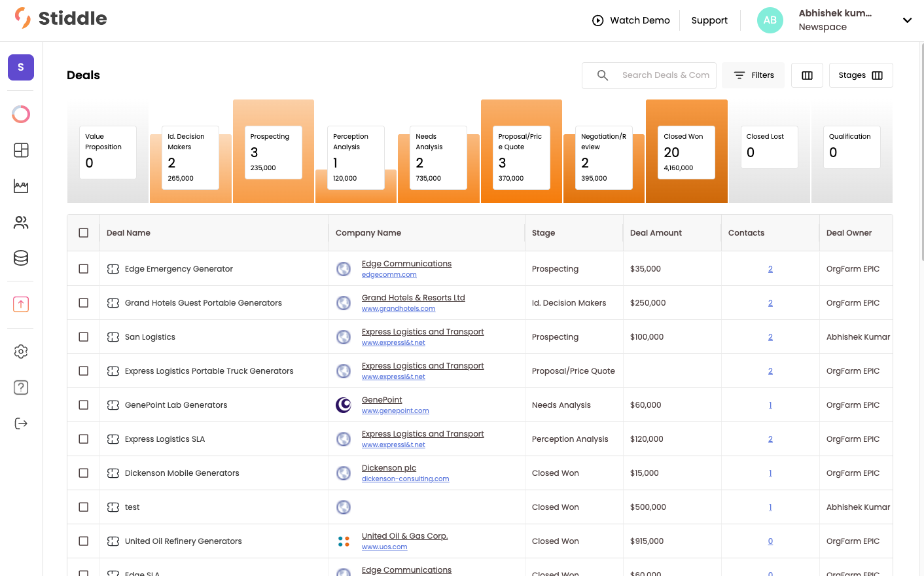Click the United Oil & Gas Corp. logo icon
Viewport: 924px width, 576px height.
click(344, 541)
